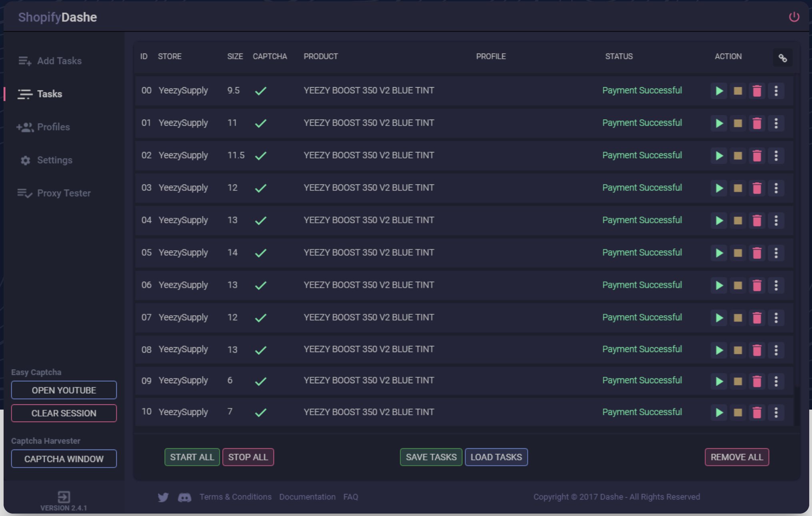812x516 pixels.
Task: Open Add Tasks in the sidebar
Action: pyautogui.click(x=50, y=61)
